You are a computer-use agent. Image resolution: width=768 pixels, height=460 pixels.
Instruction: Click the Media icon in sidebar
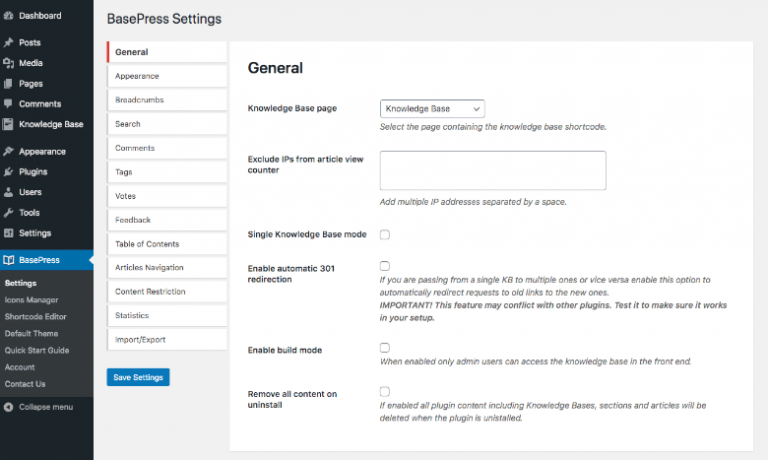tap(8, 63)
